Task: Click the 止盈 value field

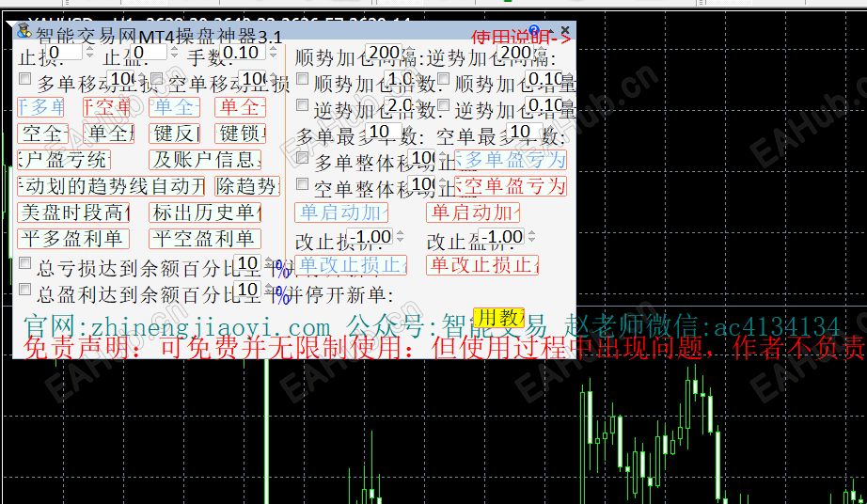Action: coord(150,52)
